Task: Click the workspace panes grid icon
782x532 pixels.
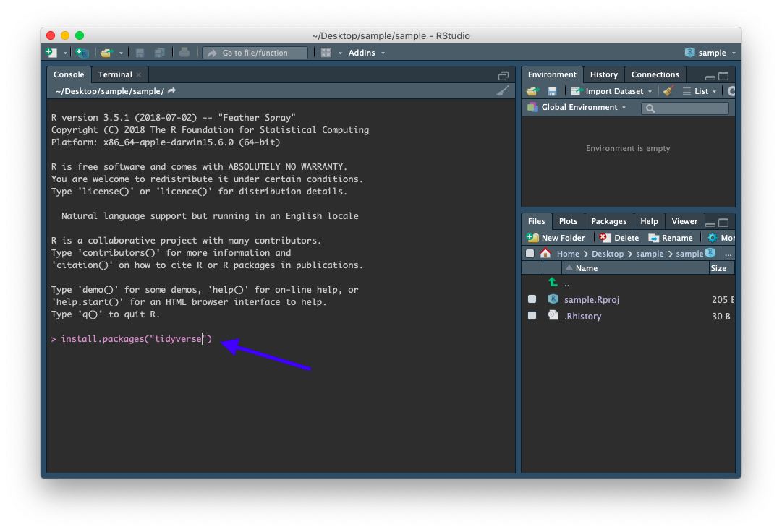Action: [x=326, y=53]
